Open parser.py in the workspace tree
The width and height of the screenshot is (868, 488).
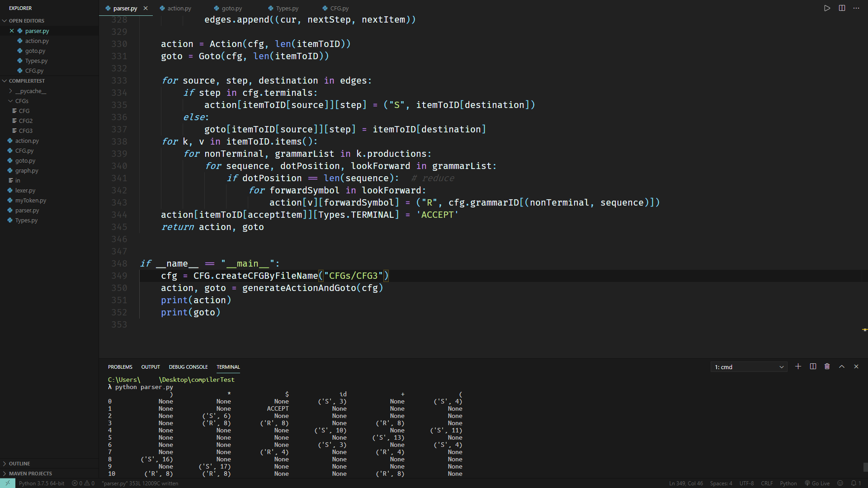pyautogui.click(x=49, y=210)
